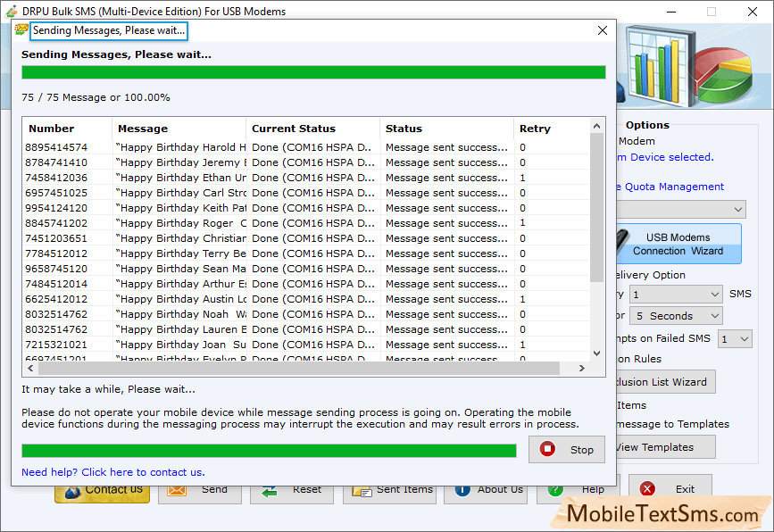Select the row with number 8895414574
This screenshot has height=532, width=774.
(x=306, y=147)
